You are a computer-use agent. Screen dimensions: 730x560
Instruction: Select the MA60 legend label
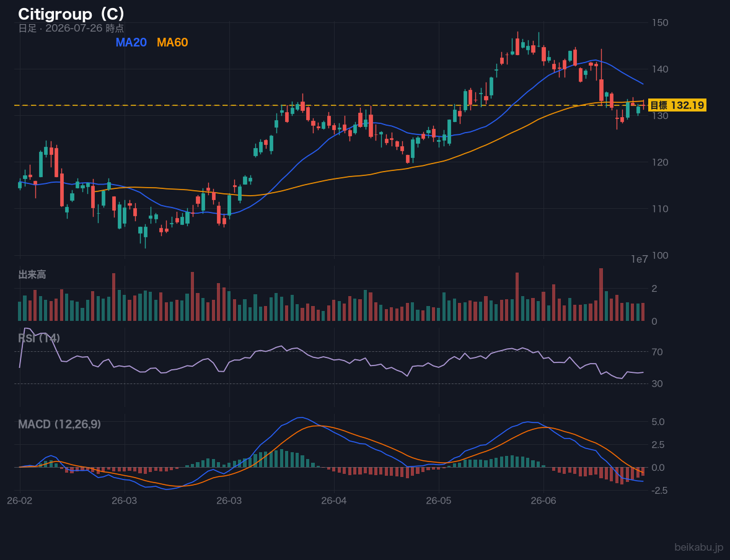[172, 42]
